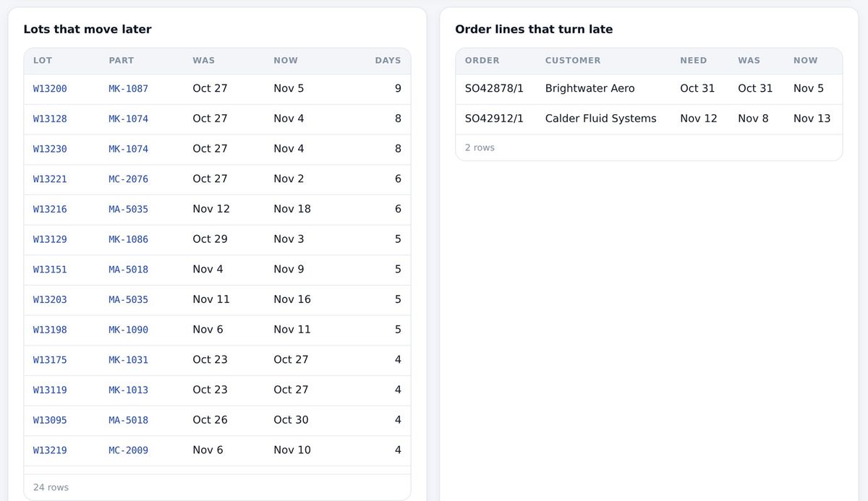Select part MK-1074 in the W13230 row
Screen dimensions: 868x501
pos(128,149)
